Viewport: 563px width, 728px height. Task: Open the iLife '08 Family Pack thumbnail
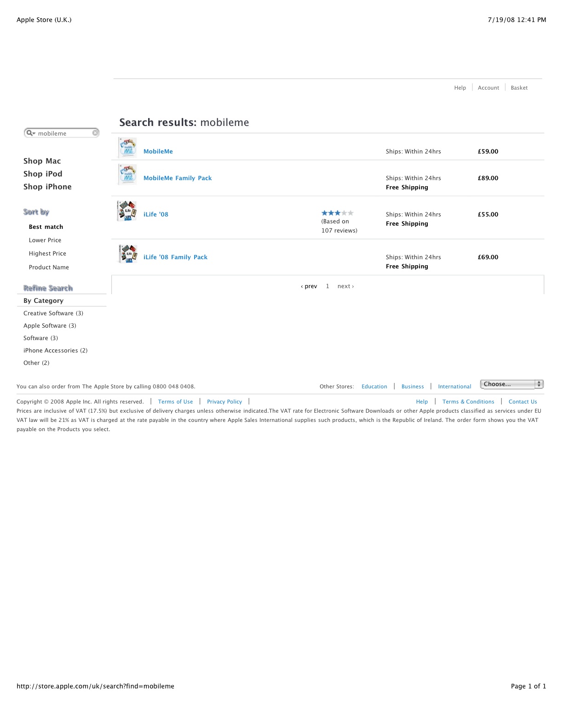tap(128, 254)
